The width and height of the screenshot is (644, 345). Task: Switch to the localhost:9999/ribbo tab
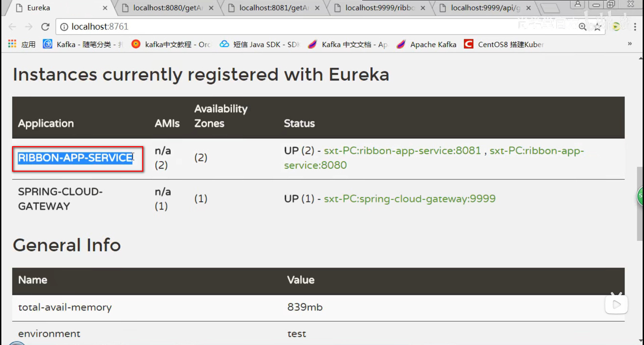pyautogui.click(x=380, y=8)
